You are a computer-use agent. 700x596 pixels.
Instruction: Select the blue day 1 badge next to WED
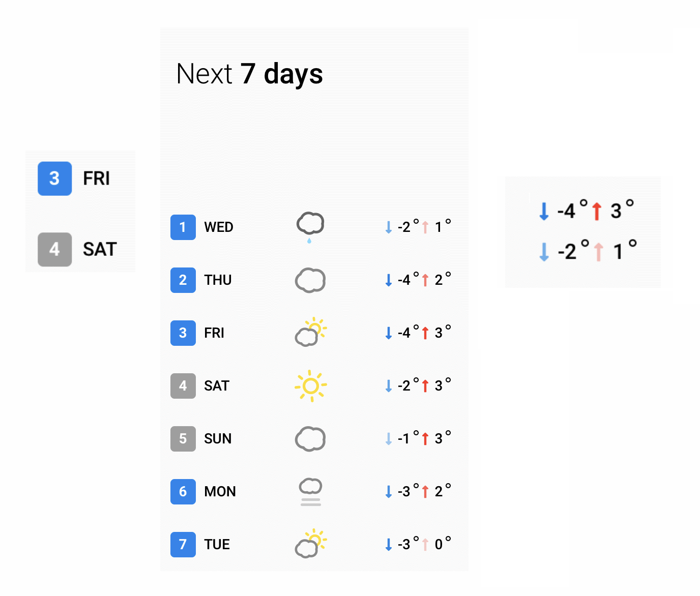tap(183, 227)
